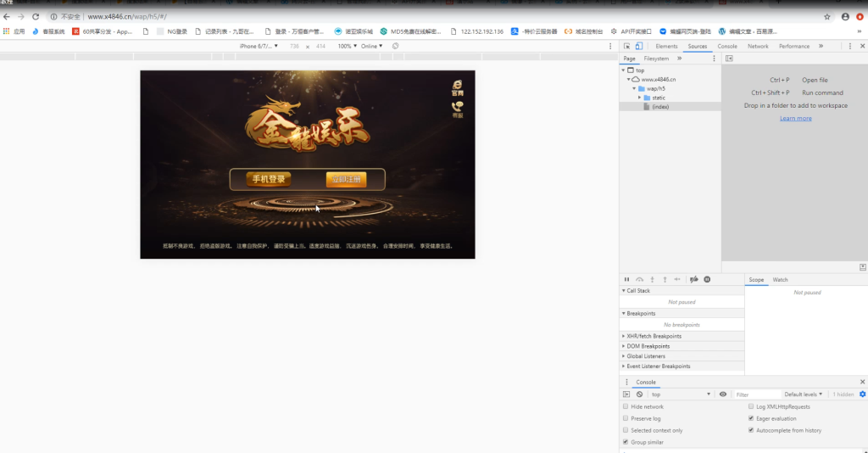
Task: Tap the 手机登录 button on the page
Action: click(x=269, y=179)
